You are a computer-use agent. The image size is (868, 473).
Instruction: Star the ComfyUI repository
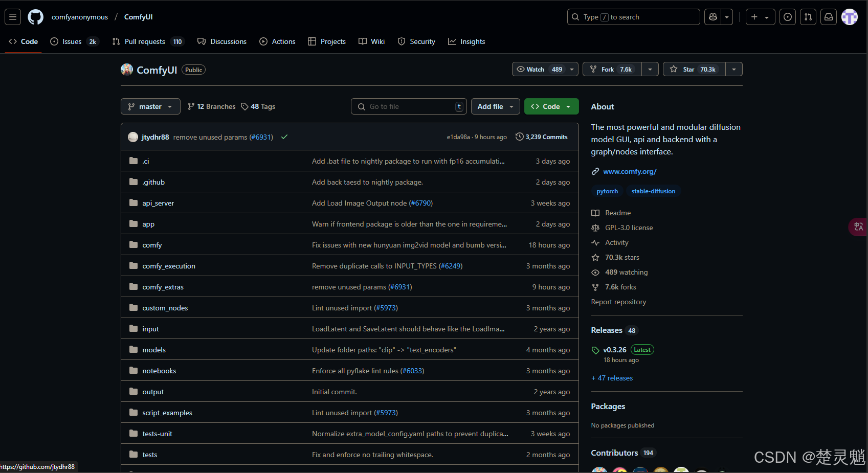[694, 69]
